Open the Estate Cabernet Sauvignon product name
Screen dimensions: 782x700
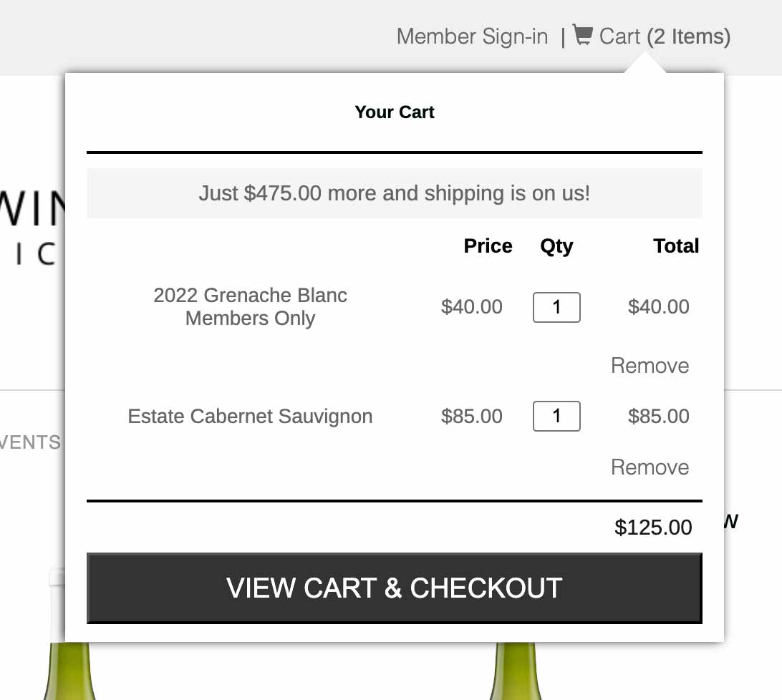tap(250, 417)
